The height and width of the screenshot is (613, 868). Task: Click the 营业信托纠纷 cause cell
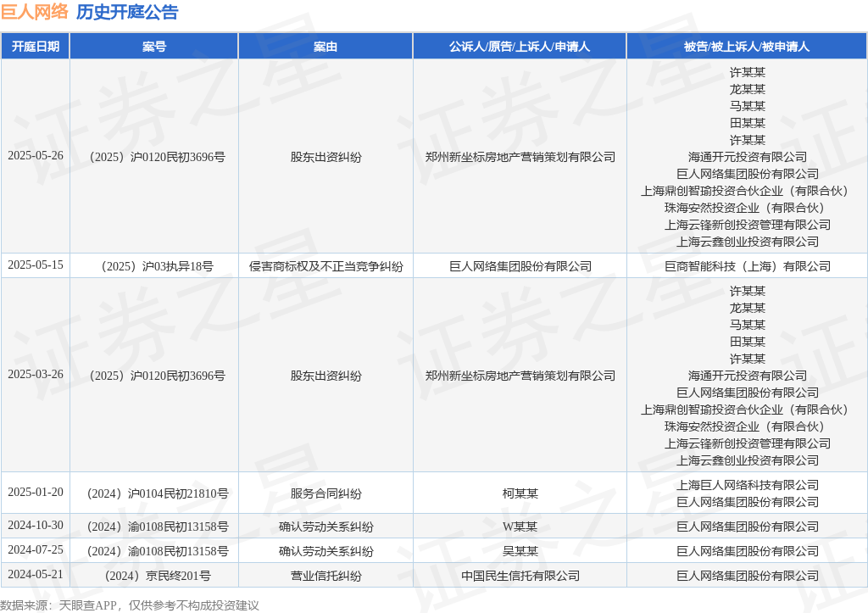325,576
